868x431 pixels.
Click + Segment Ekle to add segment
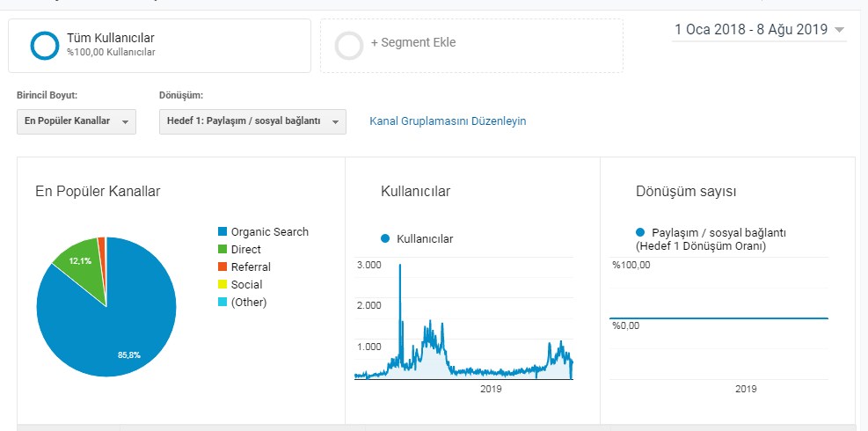(413, 42)
